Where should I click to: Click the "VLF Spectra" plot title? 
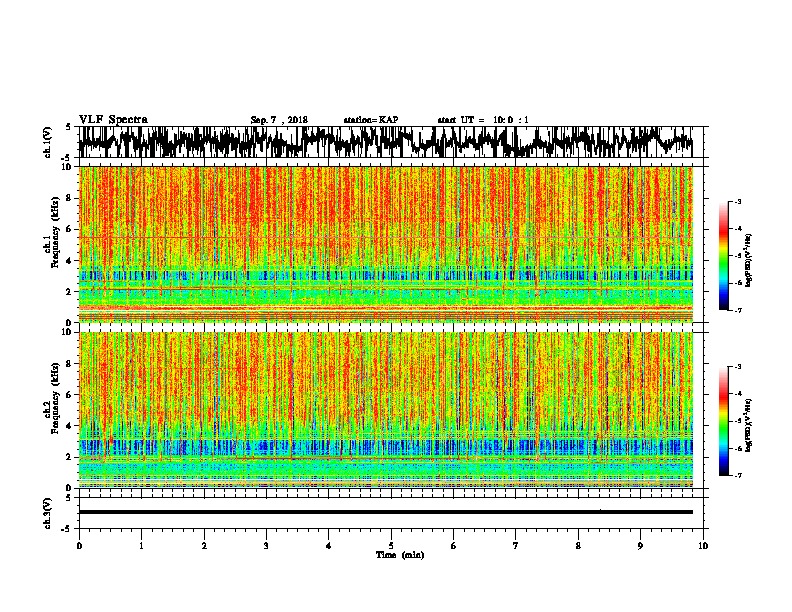click(113, 120)
